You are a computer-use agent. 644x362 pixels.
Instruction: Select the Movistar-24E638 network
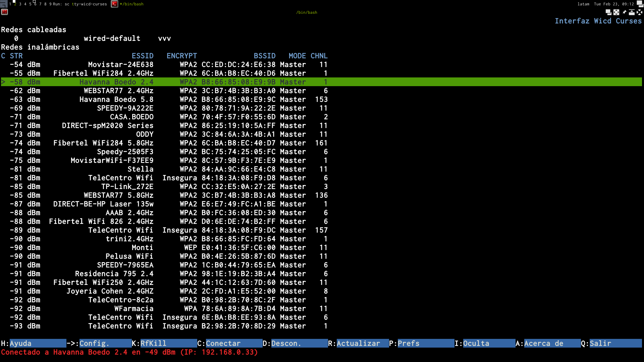[x=321, y=64]
